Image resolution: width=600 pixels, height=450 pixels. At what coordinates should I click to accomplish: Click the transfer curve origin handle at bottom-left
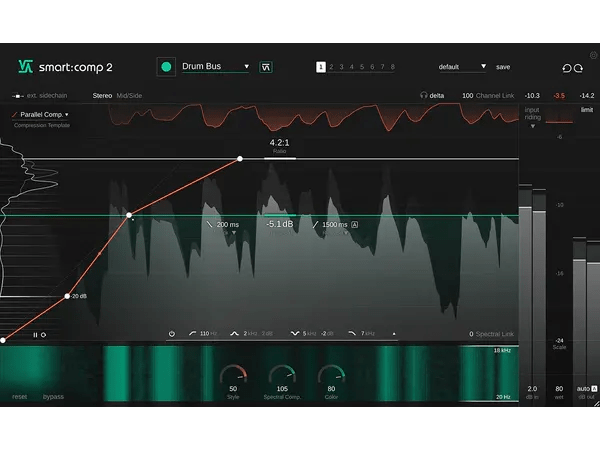tap(3, 340)
